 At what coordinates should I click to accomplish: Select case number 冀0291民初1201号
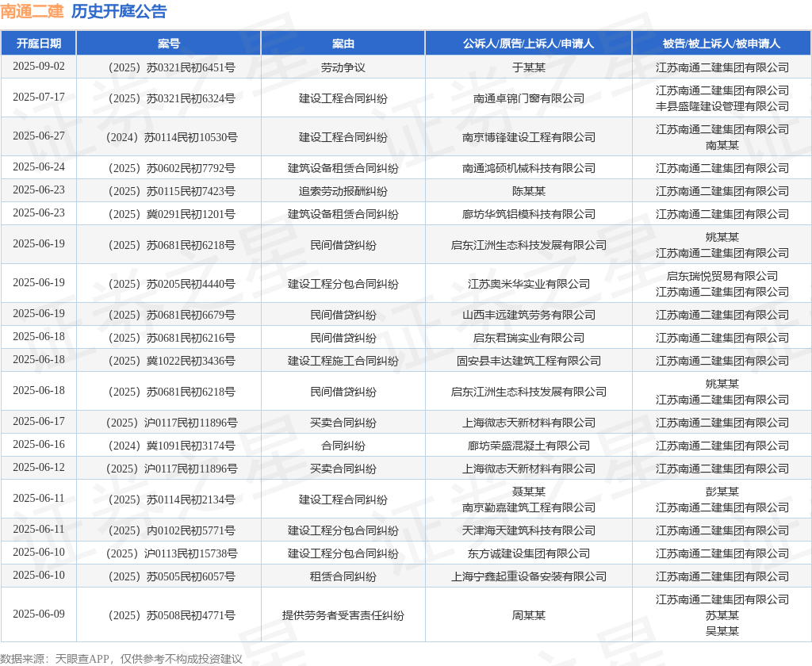click(172, 214)
